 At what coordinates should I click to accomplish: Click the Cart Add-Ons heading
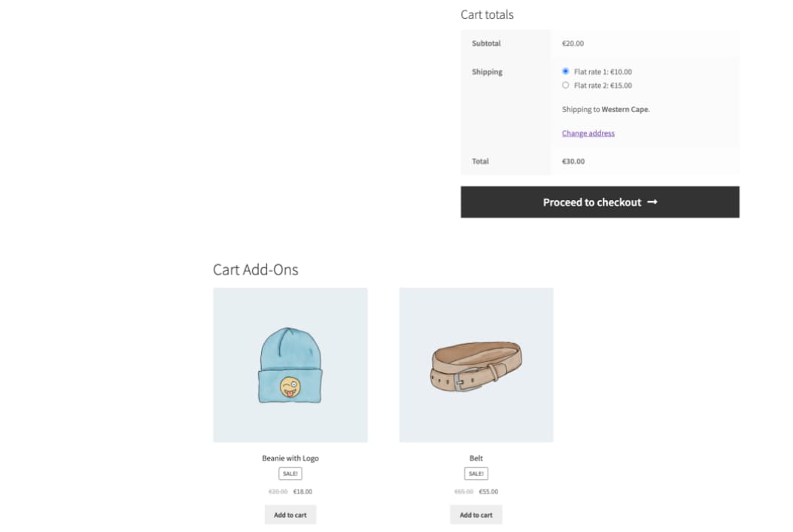tap(255, 269)
